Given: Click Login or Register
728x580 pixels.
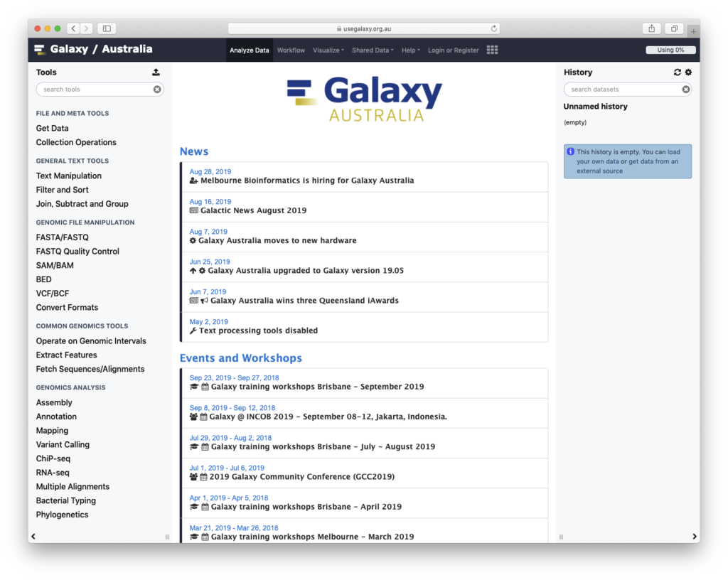Looking at the screenshot, I should click(453, 50).
